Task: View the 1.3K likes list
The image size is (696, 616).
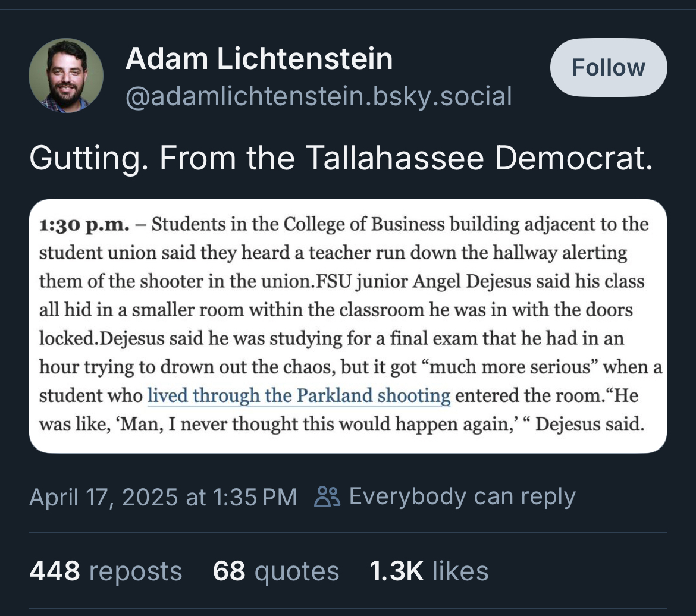Action: (x=428, y=571)
